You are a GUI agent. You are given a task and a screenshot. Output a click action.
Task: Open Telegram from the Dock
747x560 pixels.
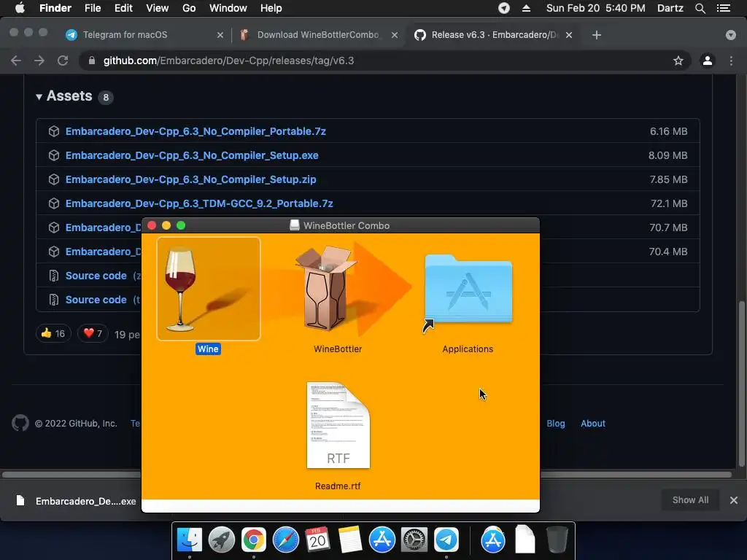point(446,540)
